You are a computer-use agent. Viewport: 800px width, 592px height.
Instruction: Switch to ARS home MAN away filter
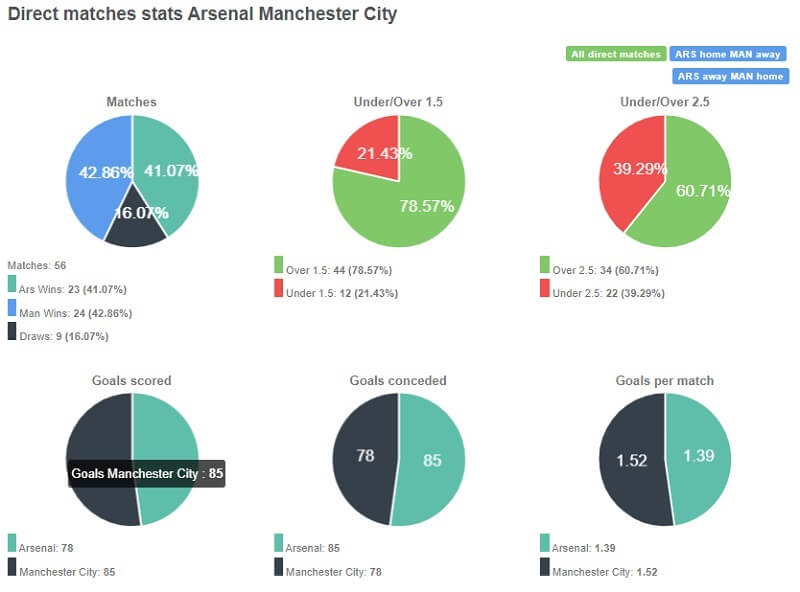pyautogui.click(x=730, y=54)
